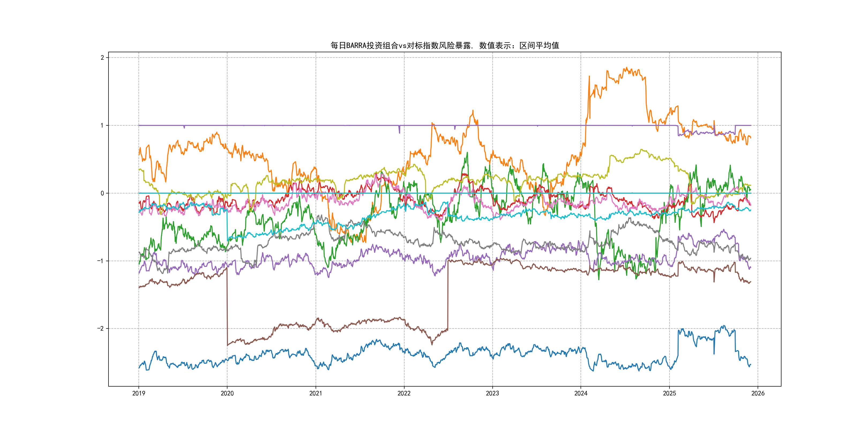The width and height of the screenshot is (868, 434).
Task: Click the y-axis label 2
Action: coord(102,58)
